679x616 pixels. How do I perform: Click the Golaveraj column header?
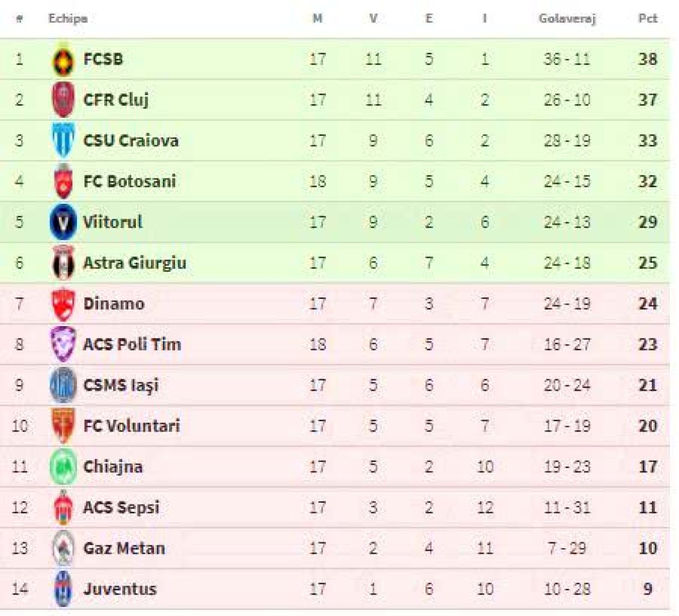pyautogui.click(x=566, y=19)
